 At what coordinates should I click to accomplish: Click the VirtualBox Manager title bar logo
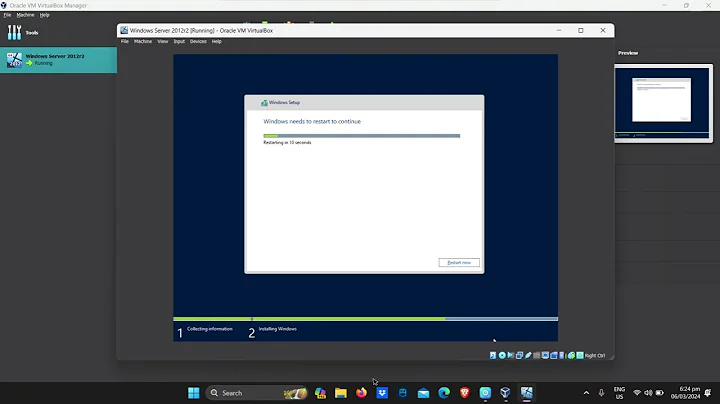coord(4,6)
